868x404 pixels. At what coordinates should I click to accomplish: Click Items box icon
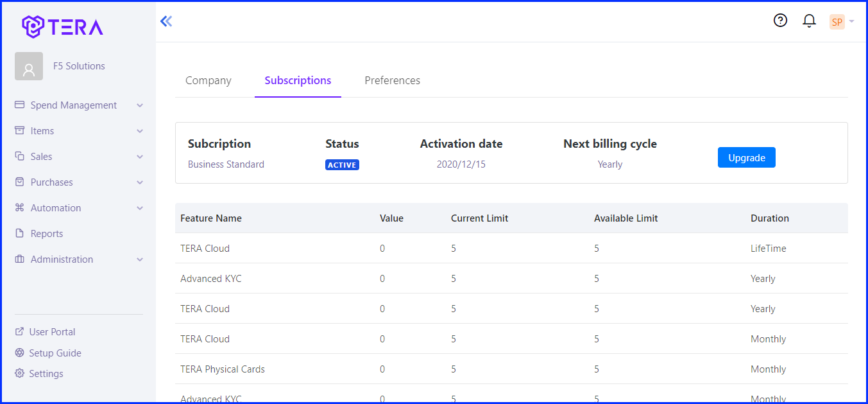click(19, 130)
